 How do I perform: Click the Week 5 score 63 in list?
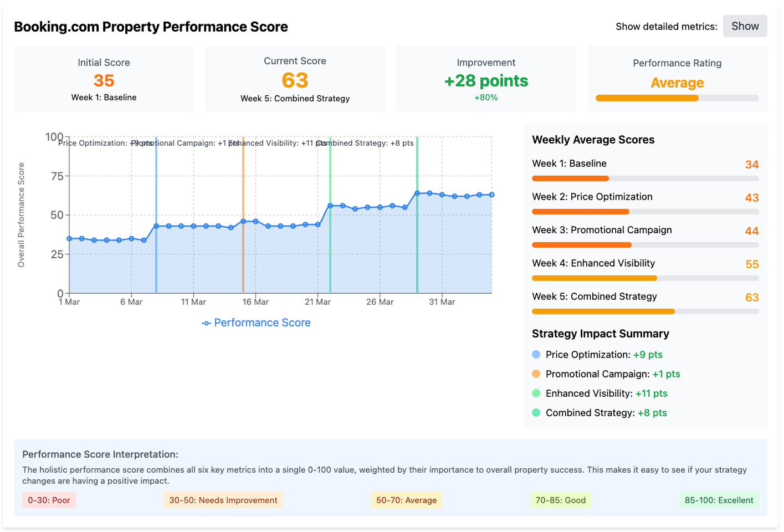coord(752,298)
